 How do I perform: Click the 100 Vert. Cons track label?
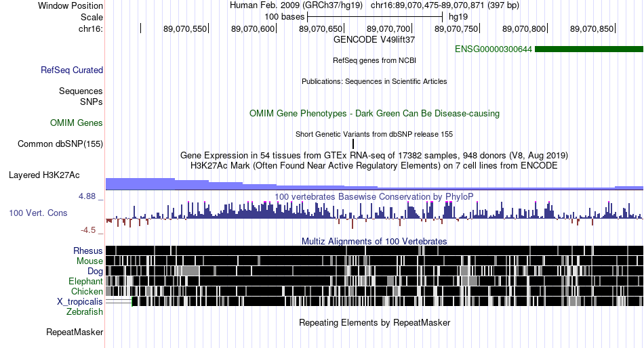coord(38,213)
